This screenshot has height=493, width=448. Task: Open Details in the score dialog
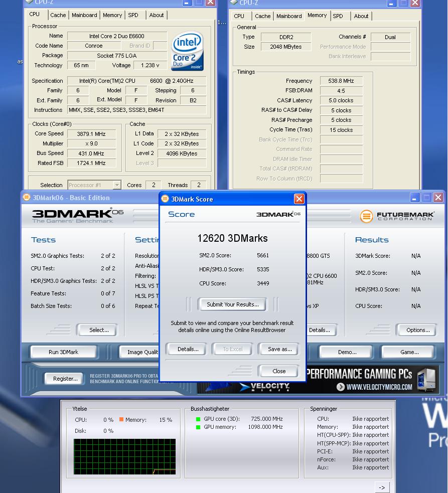tap(188, 349)
